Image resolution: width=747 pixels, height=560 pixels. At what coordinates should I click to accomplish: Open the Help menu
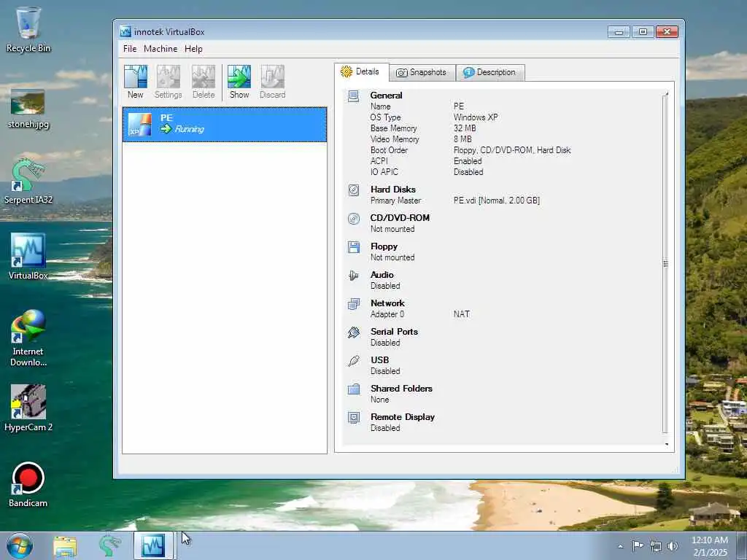click(193, 49)
